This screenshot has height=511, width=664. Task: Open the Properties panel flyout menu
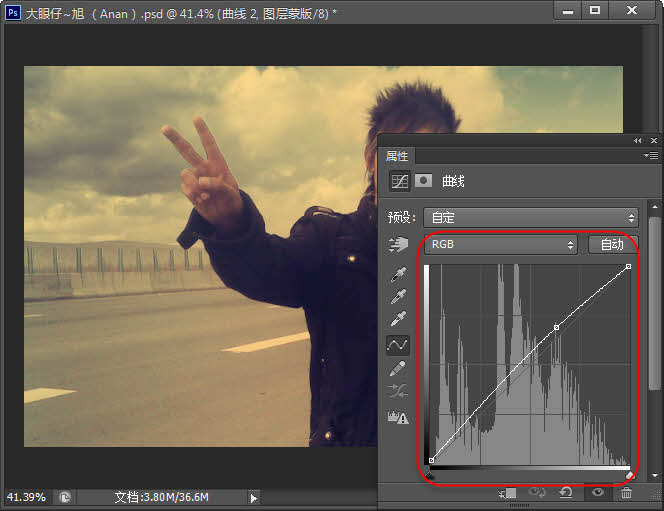coord(651,156)
